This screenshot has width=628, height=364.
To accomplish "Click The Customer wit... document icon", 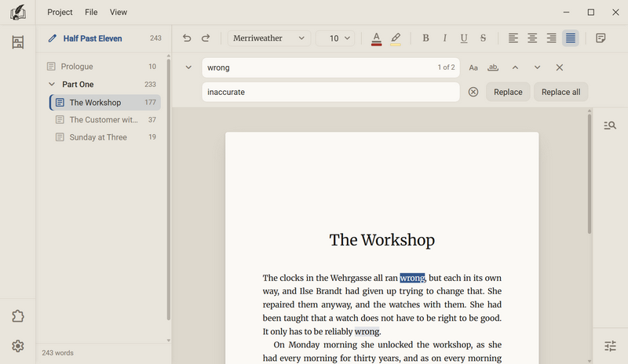I will click(60, 120).
